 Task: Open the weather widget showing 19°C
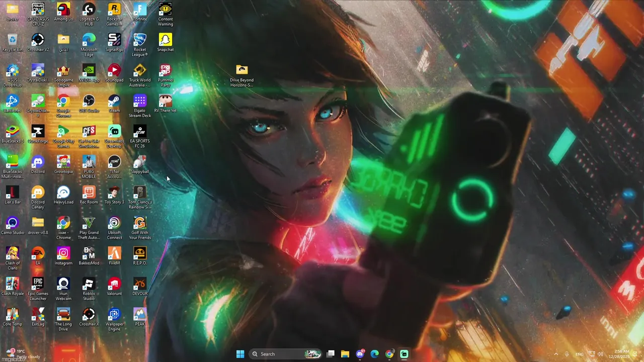[x=23, y=354]
